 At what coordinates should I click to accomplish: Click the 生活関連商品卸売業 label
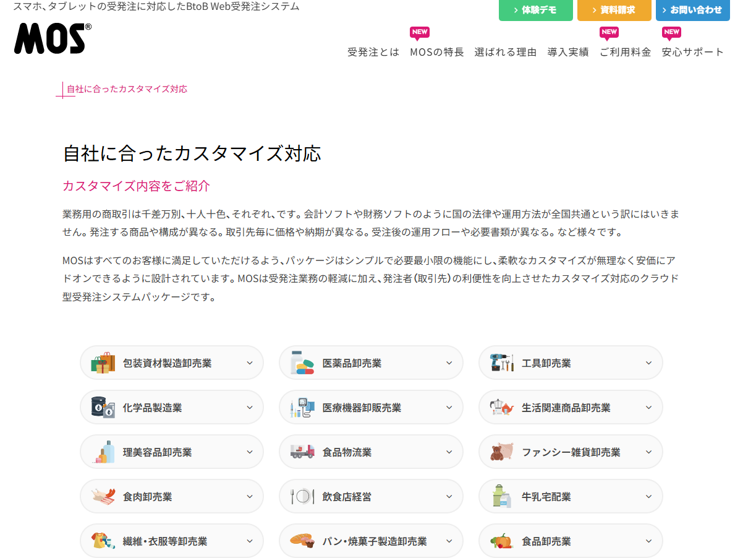(x=566, y=408)
